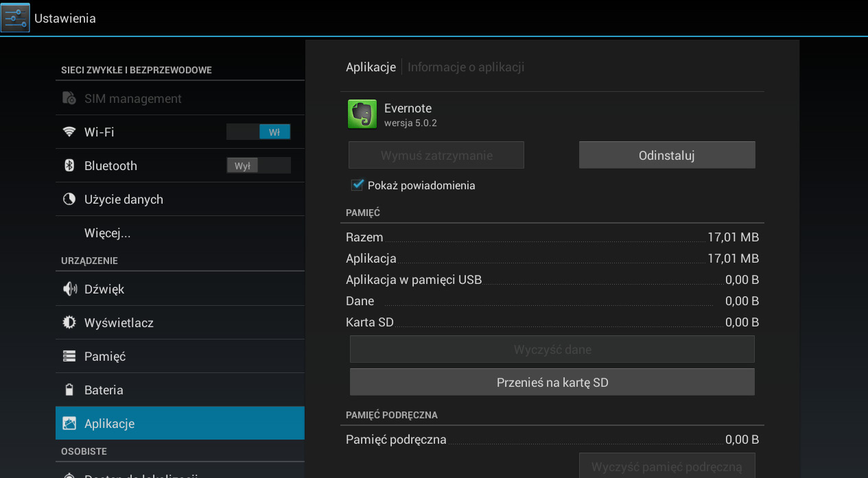Click the Pamięć storage icon
Viewport: 868px width, 478px height.
tap(69, 356)
